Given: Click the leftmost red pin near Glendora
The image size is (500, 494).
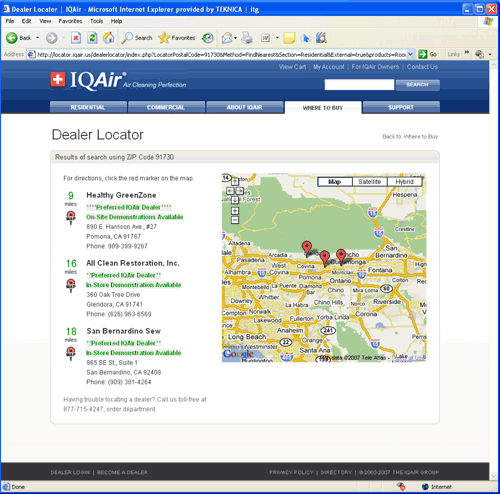Looking at the screenshot, I should pyautogui.click(x=307, y=249).
